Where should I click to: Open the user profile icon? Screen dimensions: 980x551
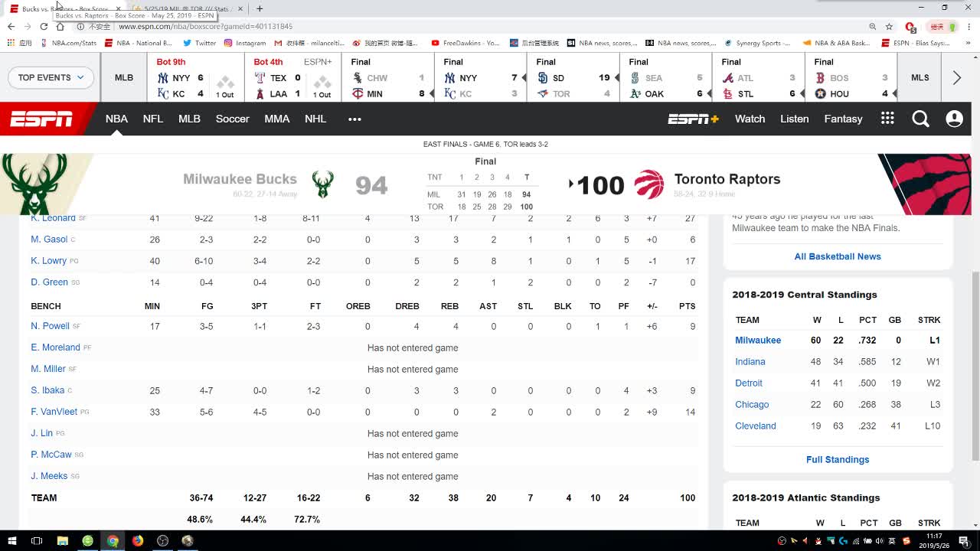click(954, 119)
